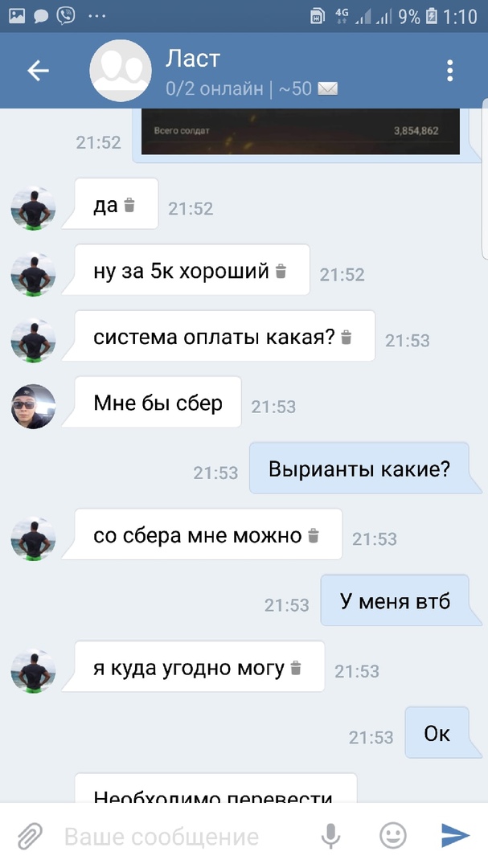Tap trash icon beside 'я куда угодно могу'

point(297,668)
